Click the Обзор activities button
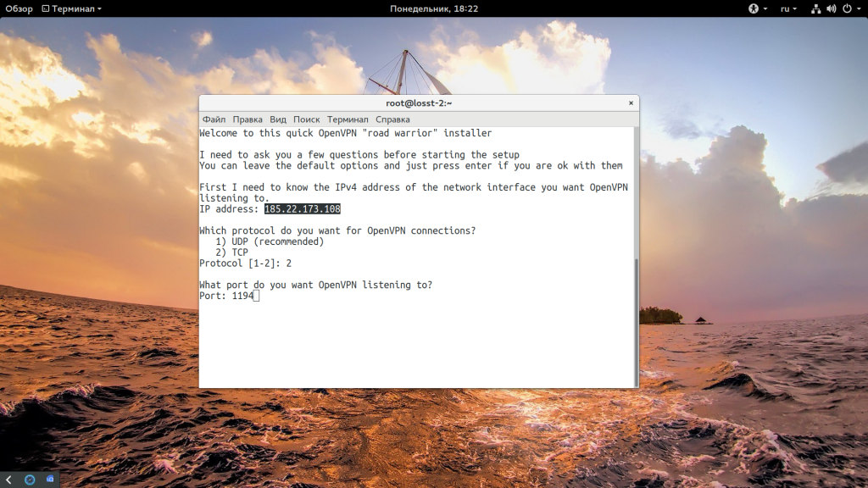Image resolution: width=868 pixels, height=488 pixels. point(19,8)
